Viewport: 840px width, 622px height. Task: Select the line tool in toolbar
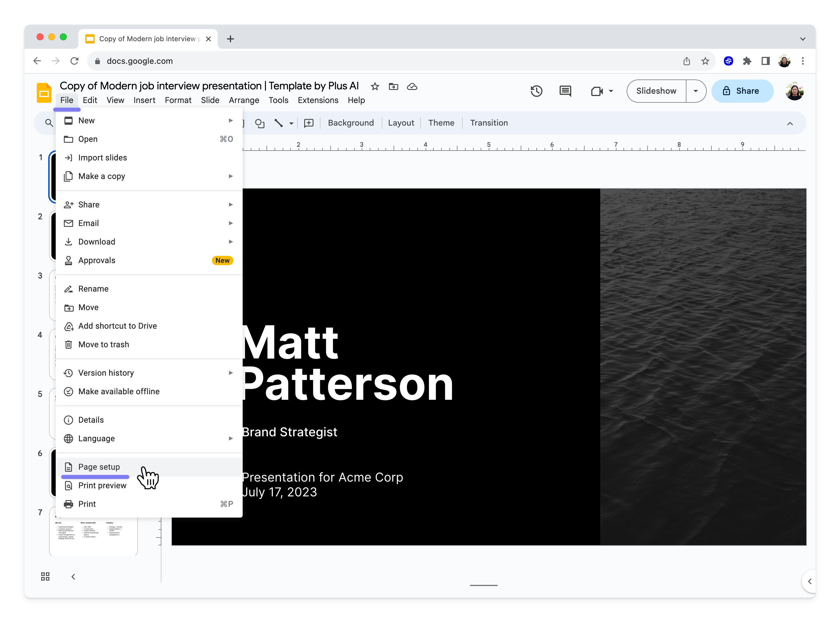click(x=278, y=123)
